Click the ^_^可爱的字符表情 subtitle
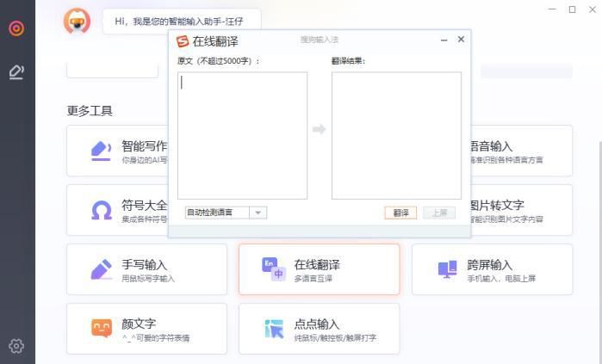 tap(156, 338)
